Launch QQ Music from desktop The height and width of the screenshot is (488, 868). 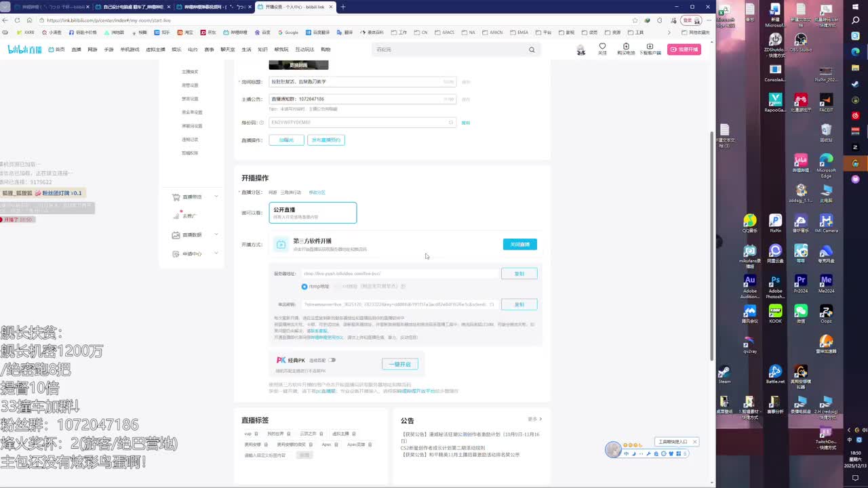click(x=750, y=223)
